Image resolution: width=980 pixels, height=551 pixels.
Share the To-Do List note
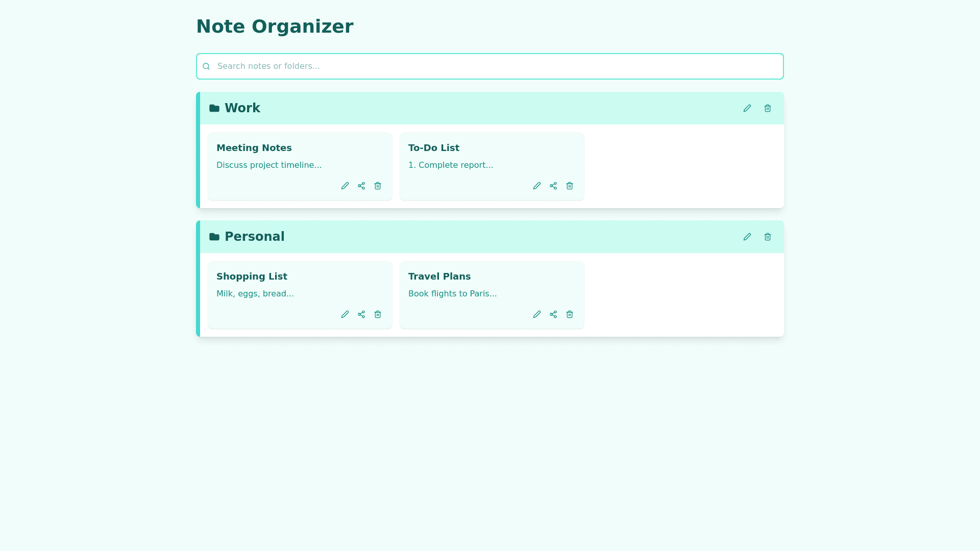point(553,186)
